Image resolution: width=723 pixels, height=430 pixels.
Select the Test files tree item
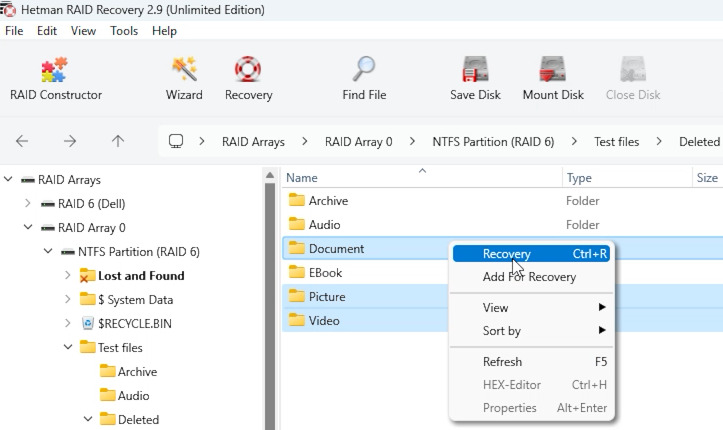point(120,347)
